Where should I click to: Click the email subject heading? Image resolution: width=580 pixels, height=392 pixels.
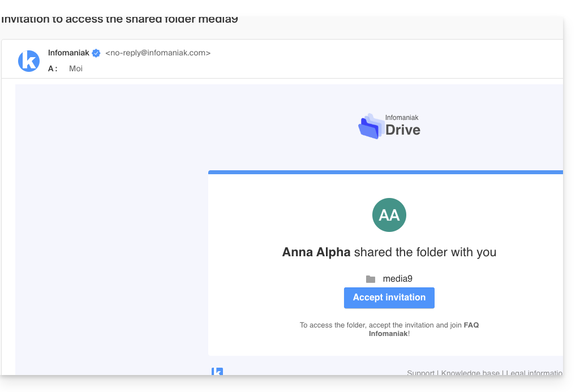(x=119, y=20)
